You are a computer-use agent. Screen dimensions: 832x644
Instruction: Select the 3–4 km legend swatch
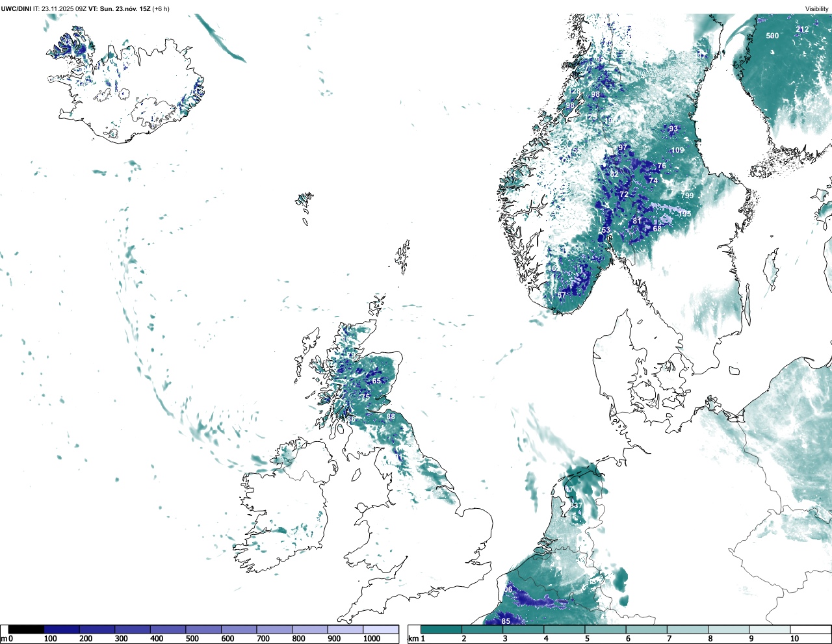tap(523, 629)
